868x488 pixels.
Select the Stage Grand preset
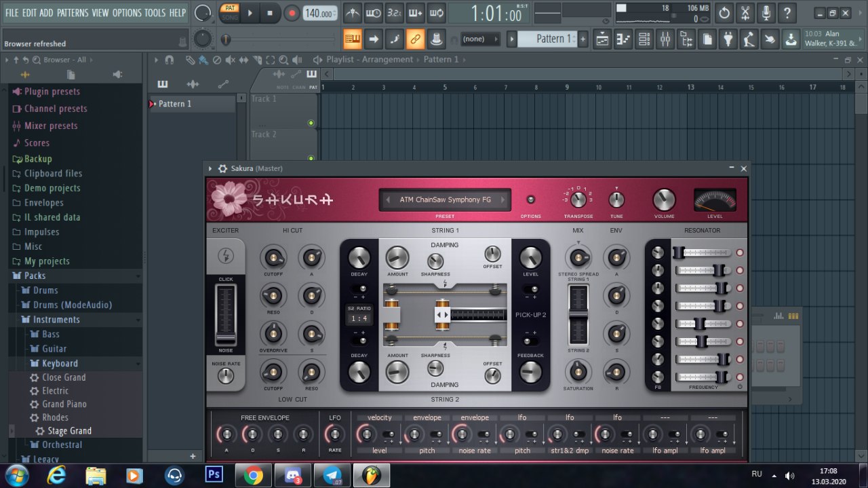coord(69,431)
